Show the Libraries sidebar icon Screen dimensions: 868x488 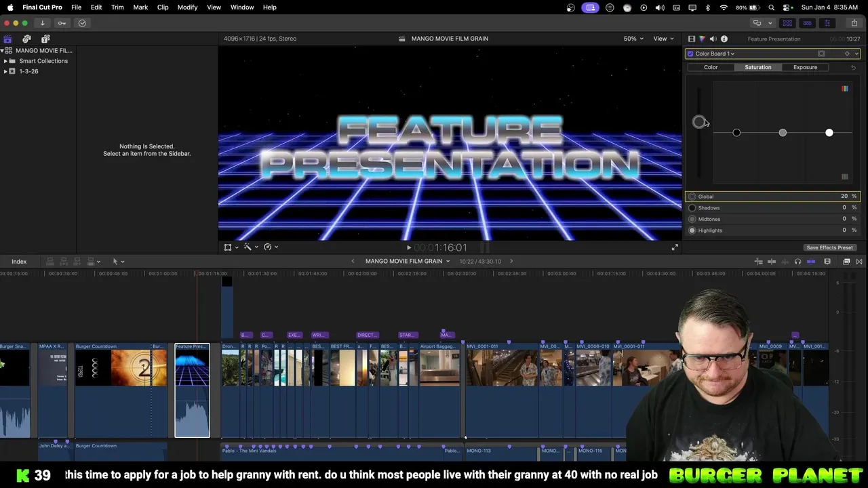[x=7, y=39]
